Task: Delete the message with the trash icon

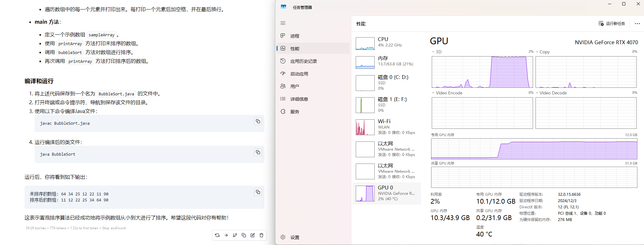Action: (261, 235)
